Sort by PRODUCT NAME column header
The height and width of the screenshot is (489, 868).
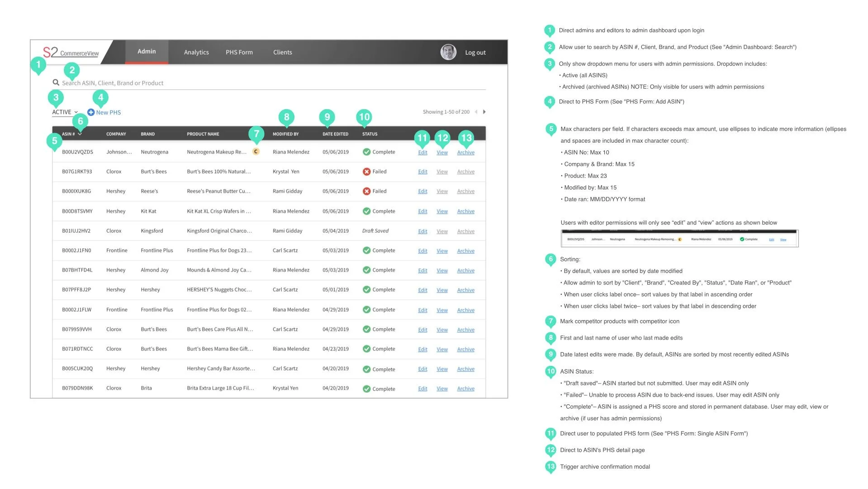point(203,134)
